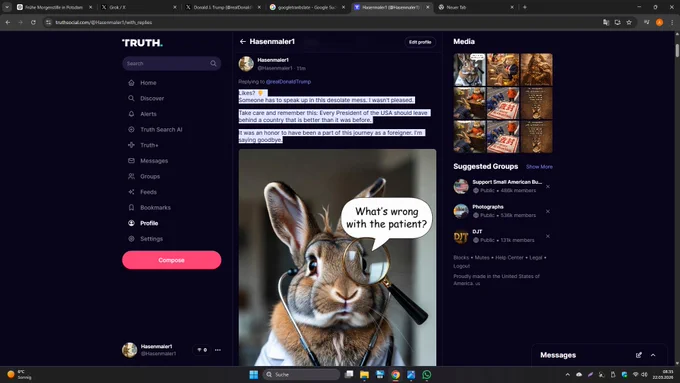Click the magnifier icon in search box
This screenshot has width=680, height=383.
click(x=213, y=63)
